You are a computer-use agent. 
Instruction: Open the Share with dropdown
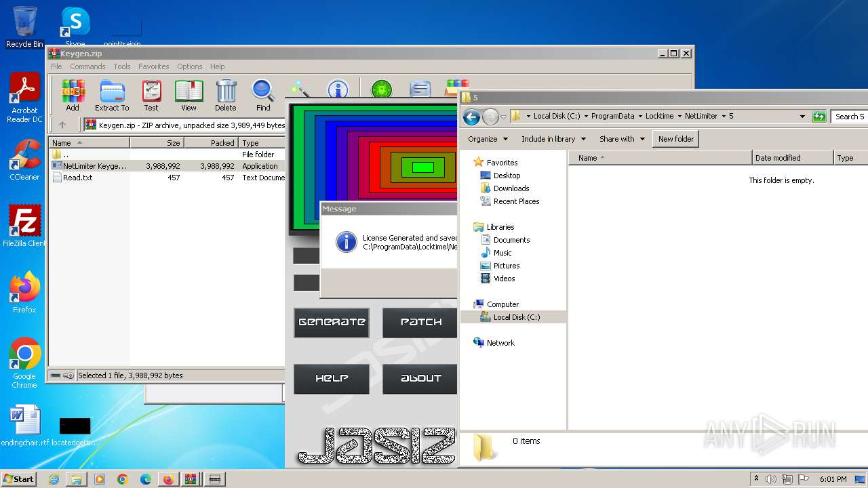click(621, 139)
